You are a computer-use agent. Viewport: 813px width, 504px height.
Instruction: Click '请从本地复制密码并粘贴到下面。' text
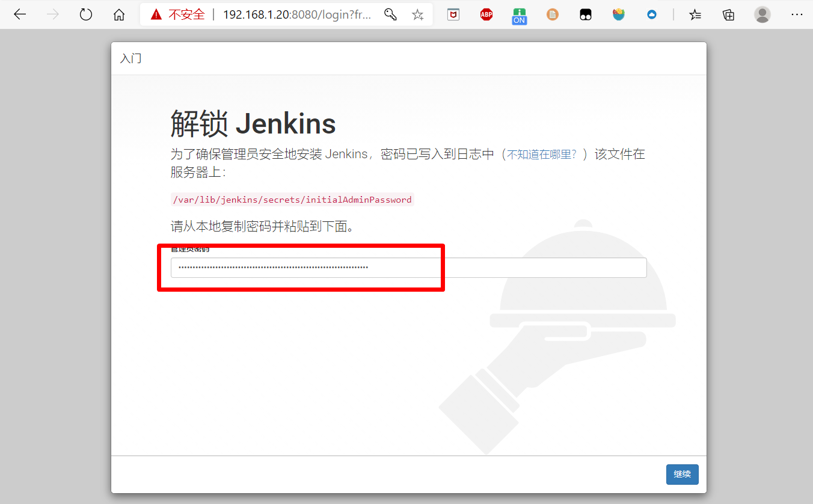pos(262,227)
